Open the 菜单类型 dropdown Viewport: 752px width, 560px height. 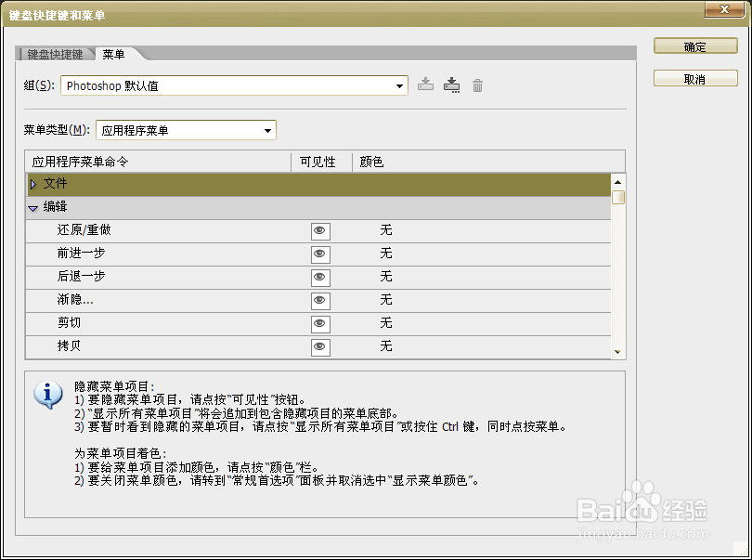[268, 130]
